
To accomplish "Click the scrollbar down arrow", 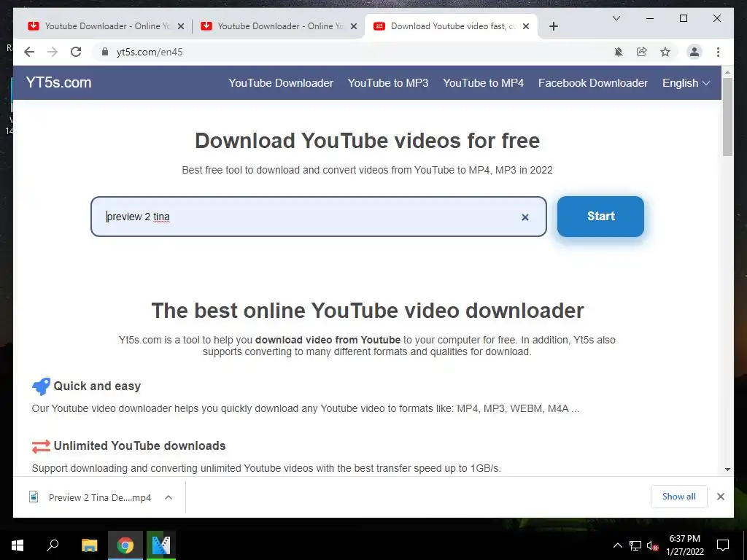I will tap(727, 469).
